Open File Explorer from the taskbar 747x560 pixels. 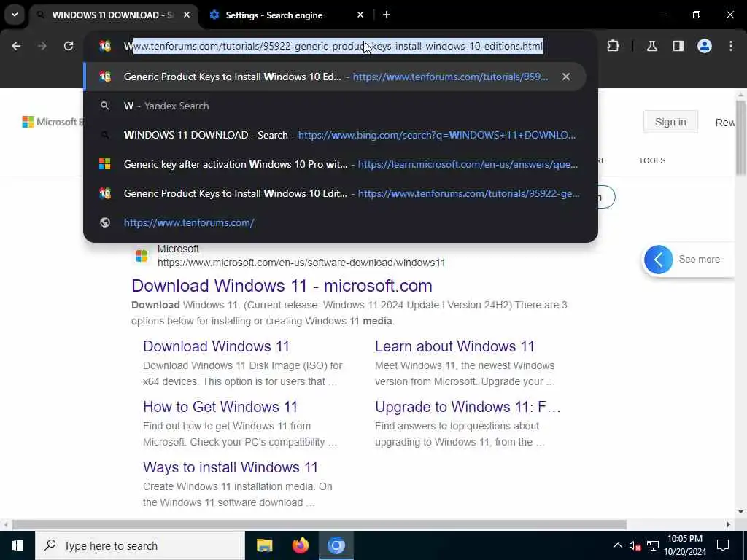pyautogui.click(x=264, y=545)
